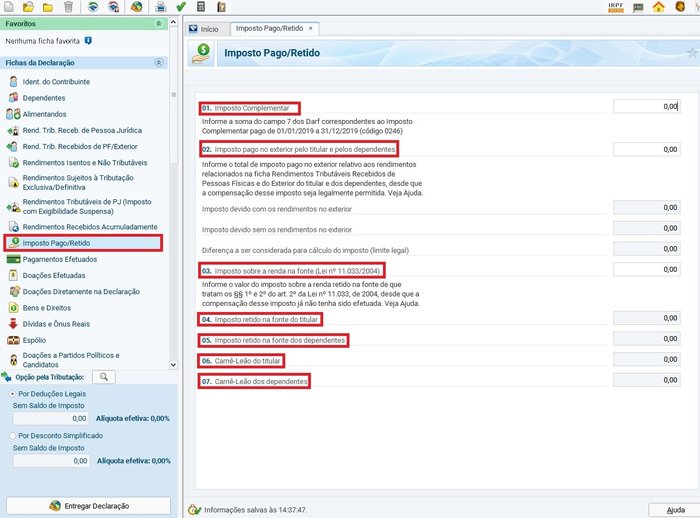700x518 pixels.
Task: Click the new declaration document icon
Action: coord(9,7)
